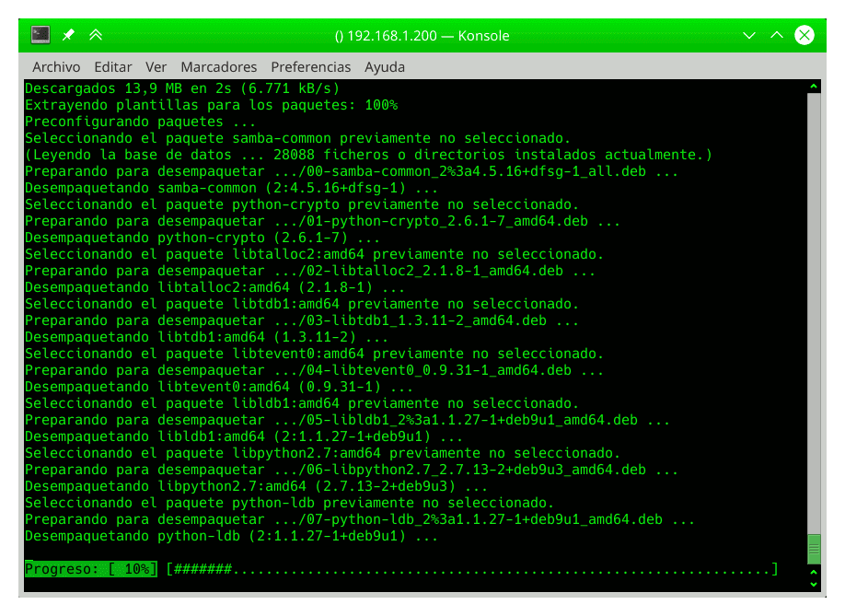Click the line 'Descargados 13,9 MB en 2s'
Image resolution: width=845 pixels, height=616 pixels.
182,88
